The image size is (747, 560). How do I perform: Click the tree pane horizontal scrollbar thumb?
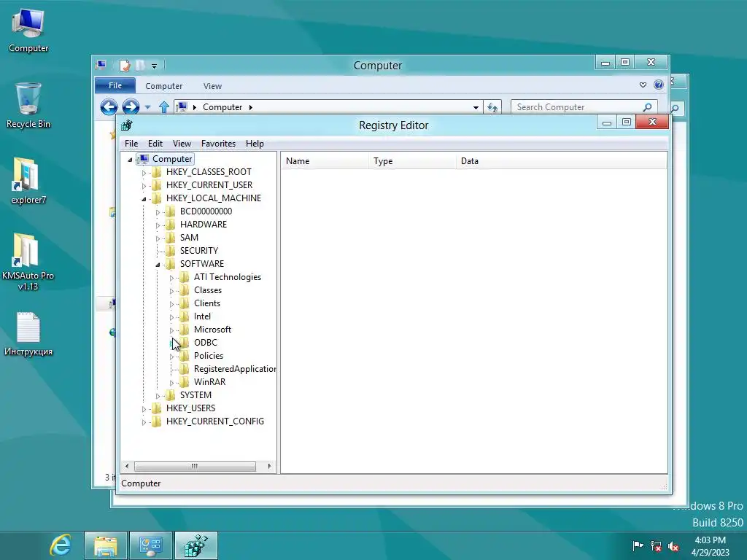(195, 466)
